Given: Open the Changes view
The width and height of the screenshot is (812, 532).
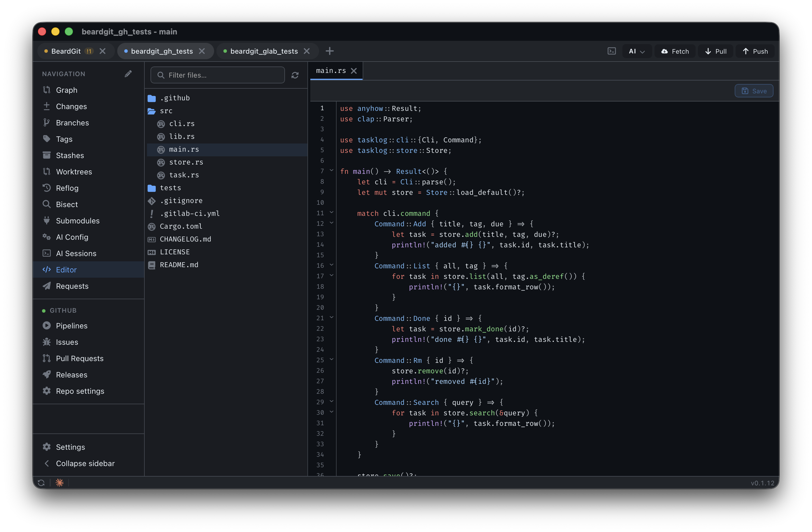Looking at the screenshot, I should tap(88, 106).
